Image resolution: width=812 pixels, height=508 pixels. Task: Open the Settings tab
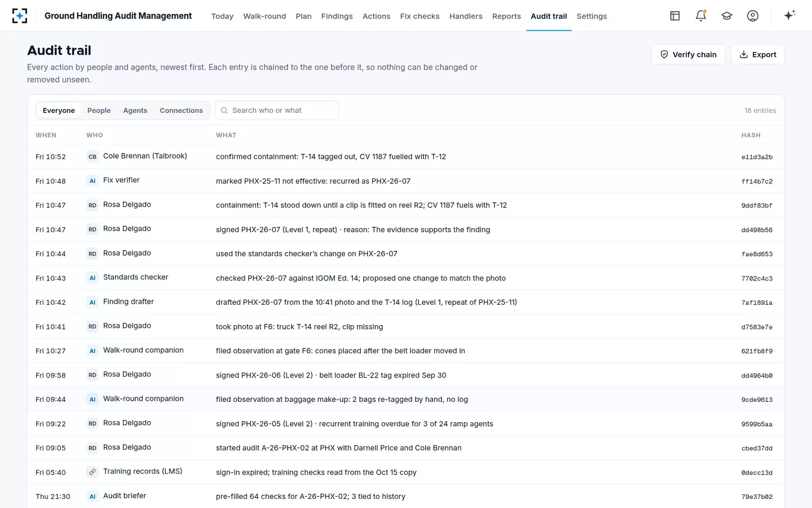(x=592, y=16)
